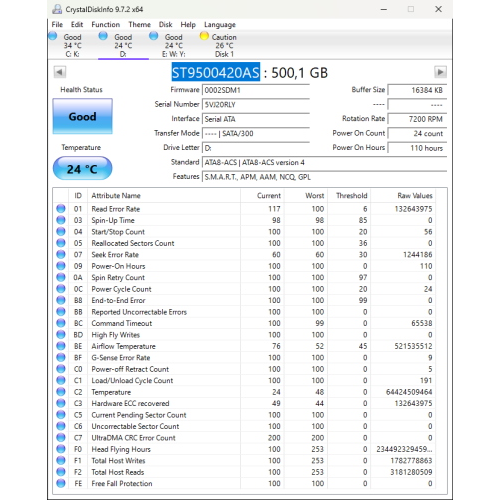Screen dimensions: 500x500
Task: Click the Power On Hours field 110 hours
Action: pyautogui.click(x=417, y=148)
